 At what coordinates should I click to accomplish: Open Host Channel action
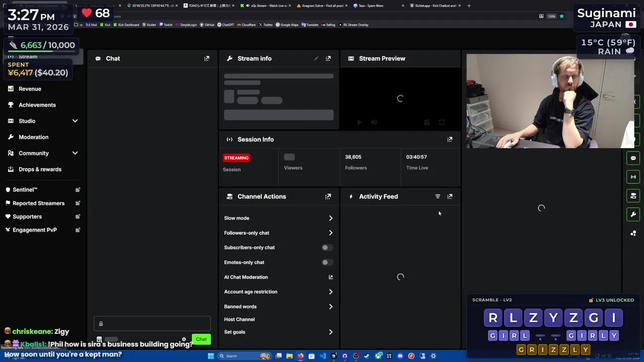pyautogui.click(x=239, y=319)
